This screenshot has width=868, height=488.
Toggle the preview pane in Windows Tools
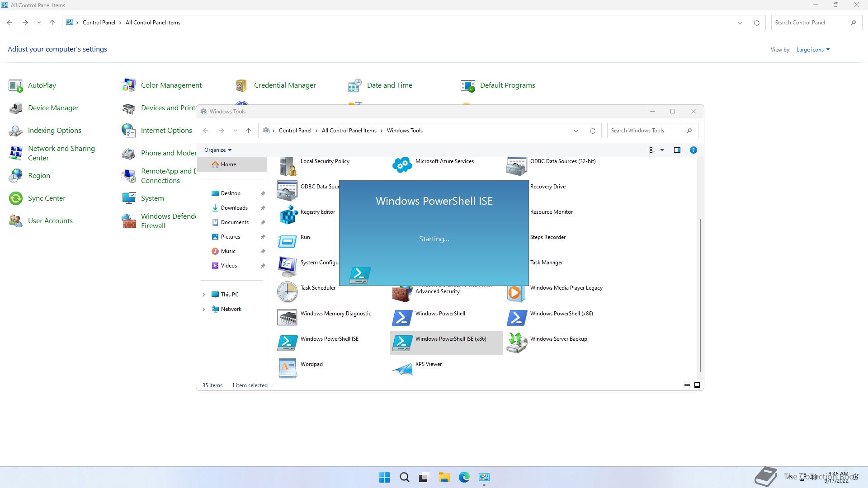coord(677,150)
